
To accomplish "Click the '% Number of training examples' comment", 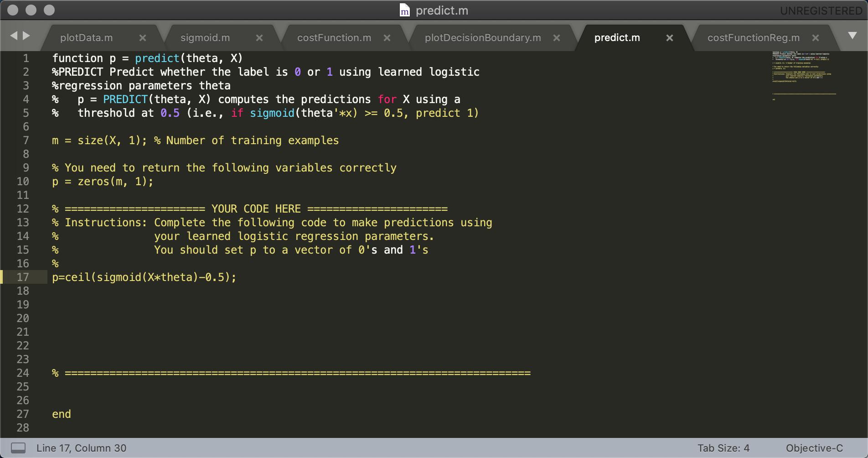I will point(246,140).
